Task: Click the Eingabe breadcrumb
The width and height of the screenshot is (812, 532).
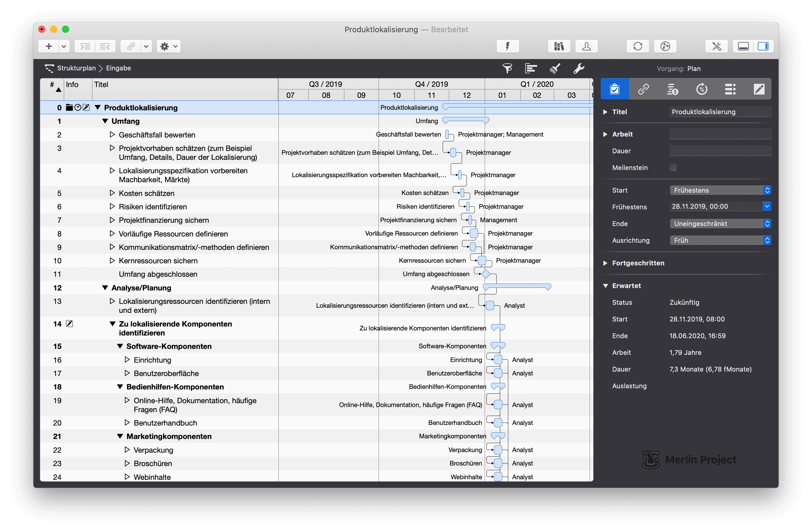Action: [x=118, y=68]
